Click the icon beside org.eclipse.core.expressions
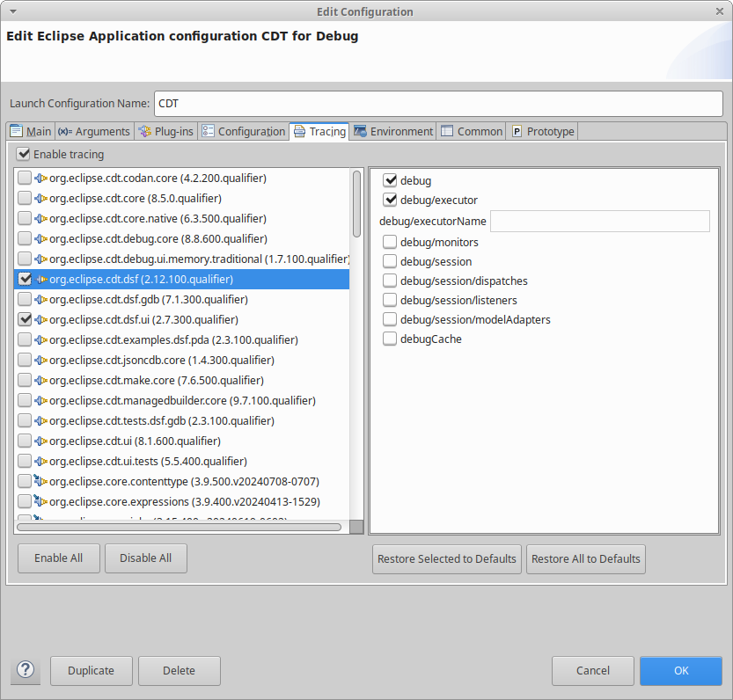Screen dimensions: 733x700 click(x=40, y=501)
